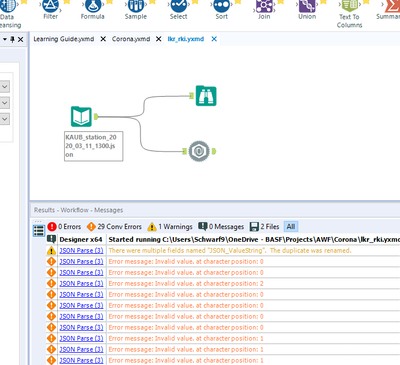
Task: Click the Results - Workflow - Messages header
Action: pyautogui.click(x=78, y=210)
